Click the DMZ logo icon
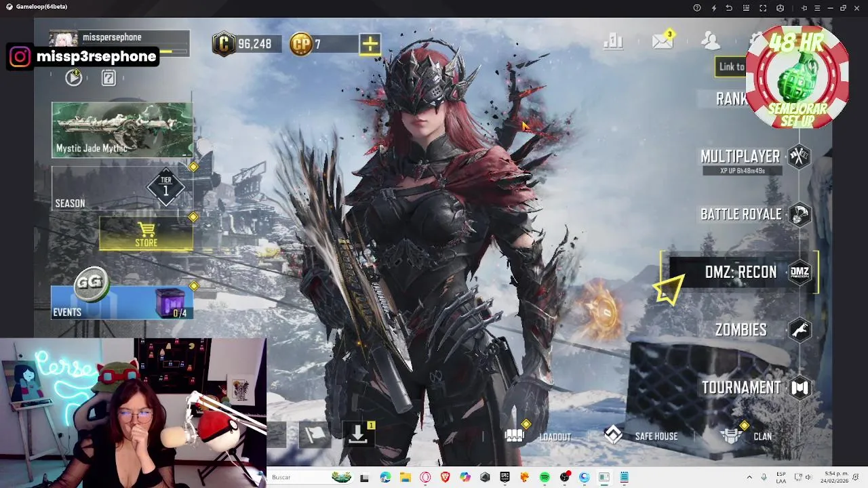 800,272
